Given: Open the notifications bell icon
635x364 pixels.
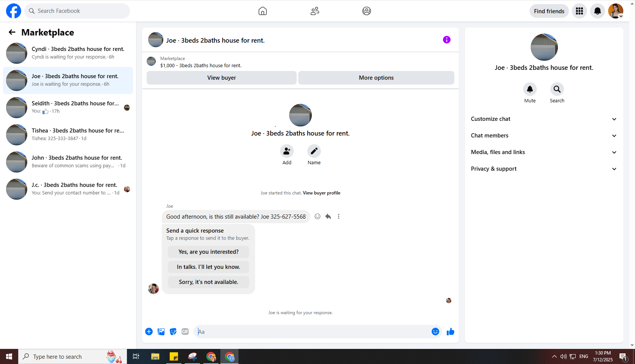Looking at the screenshot, I should click(x=598, y=11).
